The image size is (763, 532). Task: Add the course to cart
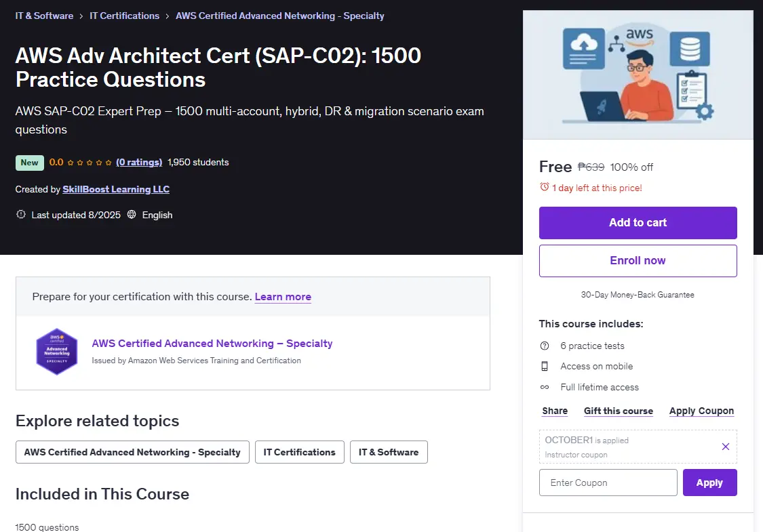coord(638,223)
